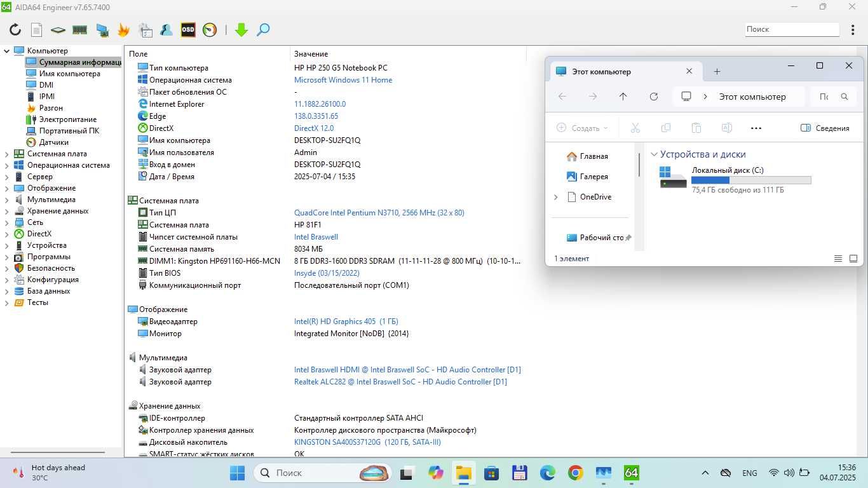Click the Paste icon in Explorer toolbar

(x=696, y=128)
